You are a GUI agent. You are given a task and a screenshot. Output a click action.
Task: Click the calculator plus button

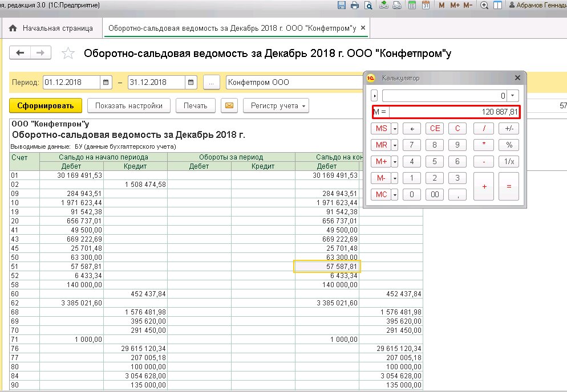[484, 186]
